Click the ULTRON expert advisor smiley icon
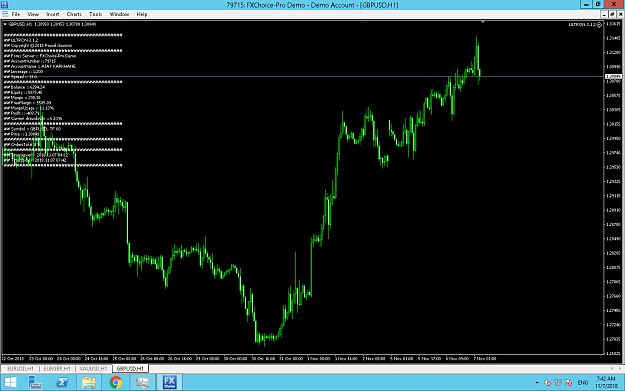The image size is (625, 391). click(x=599, y=25)
